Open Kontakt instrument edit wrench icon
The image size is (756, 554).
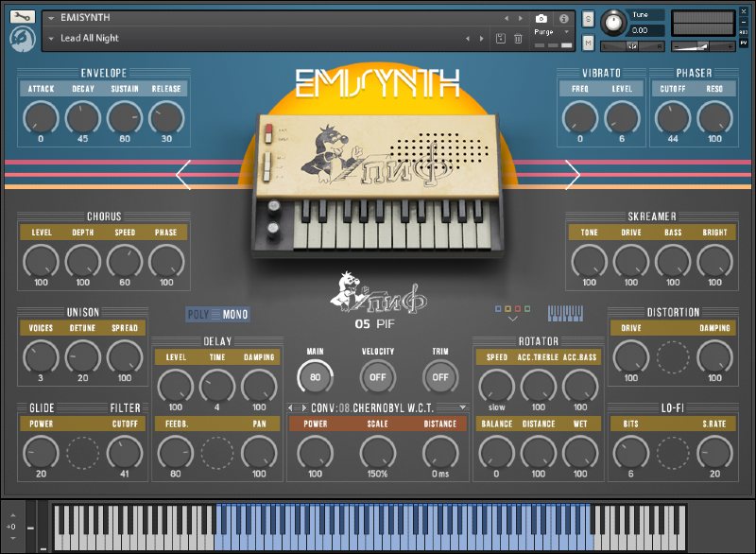click(23, 16)
